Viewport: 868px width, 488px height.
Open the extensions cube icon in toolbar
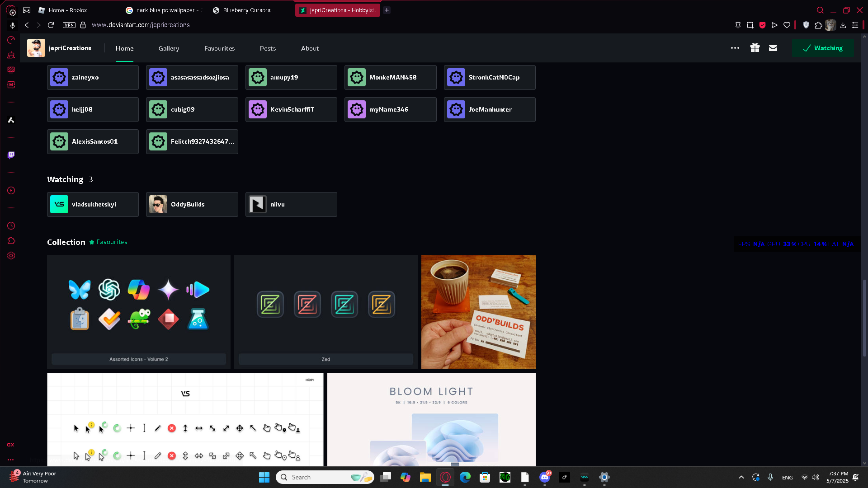pyautogui.click(x=818, y=25)
